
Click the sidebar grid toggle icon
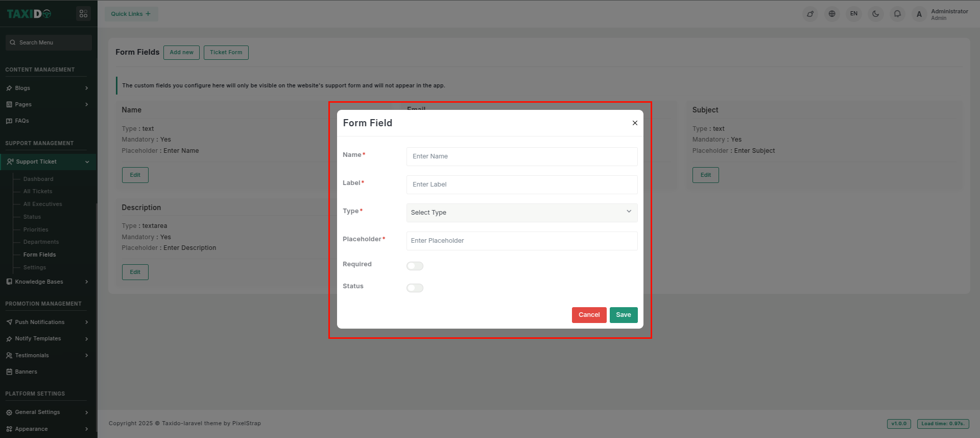coord(83,14)
